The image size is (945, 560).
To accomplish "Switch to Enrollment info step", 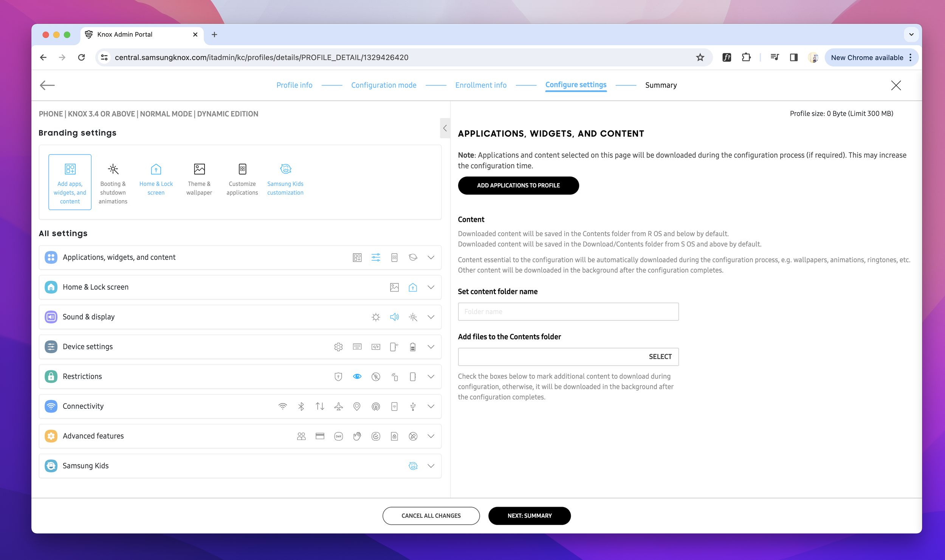I will [x=480, y=85].
